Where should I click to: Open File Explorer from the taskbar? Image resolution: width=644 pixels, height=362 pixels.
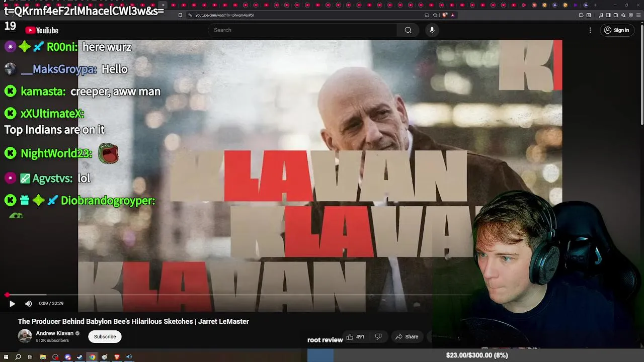click(43, 357)
